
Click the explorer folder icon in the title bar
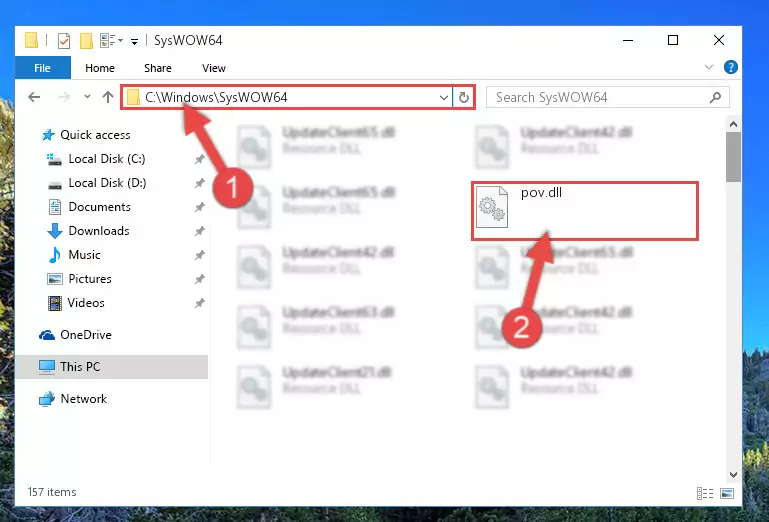(x=31, y=40)
